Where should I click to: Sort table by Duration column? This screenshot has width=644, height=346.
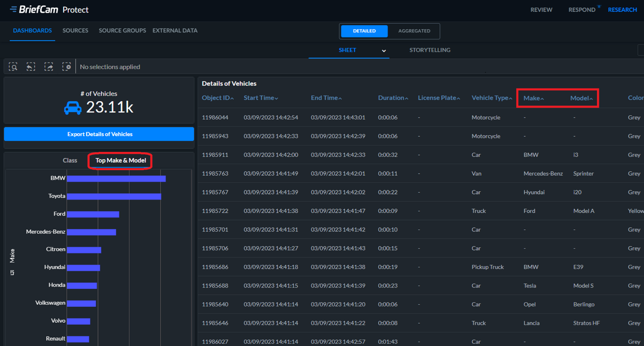[x=393, y=98]
